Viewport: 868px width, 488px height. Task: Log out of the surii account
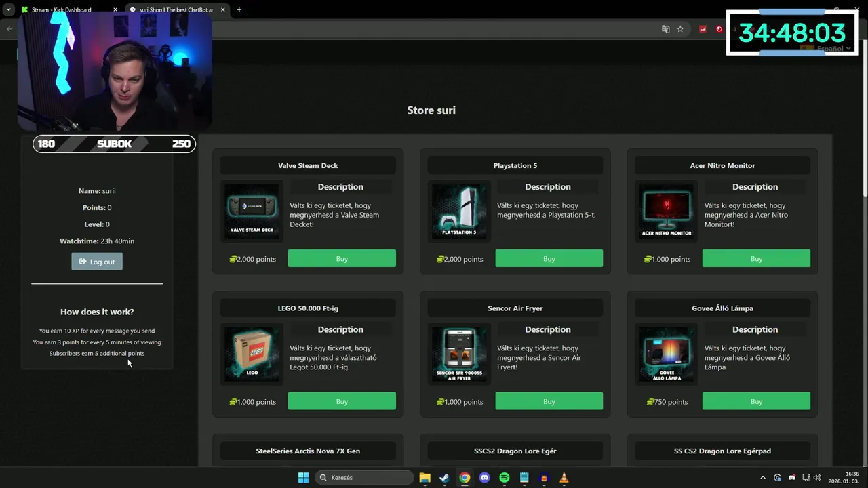pos(97,262)
